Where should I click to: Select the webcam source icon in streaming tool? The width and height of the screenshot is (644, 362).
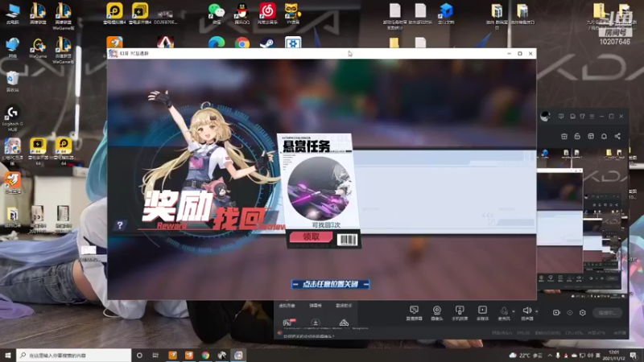pos(437,312)
